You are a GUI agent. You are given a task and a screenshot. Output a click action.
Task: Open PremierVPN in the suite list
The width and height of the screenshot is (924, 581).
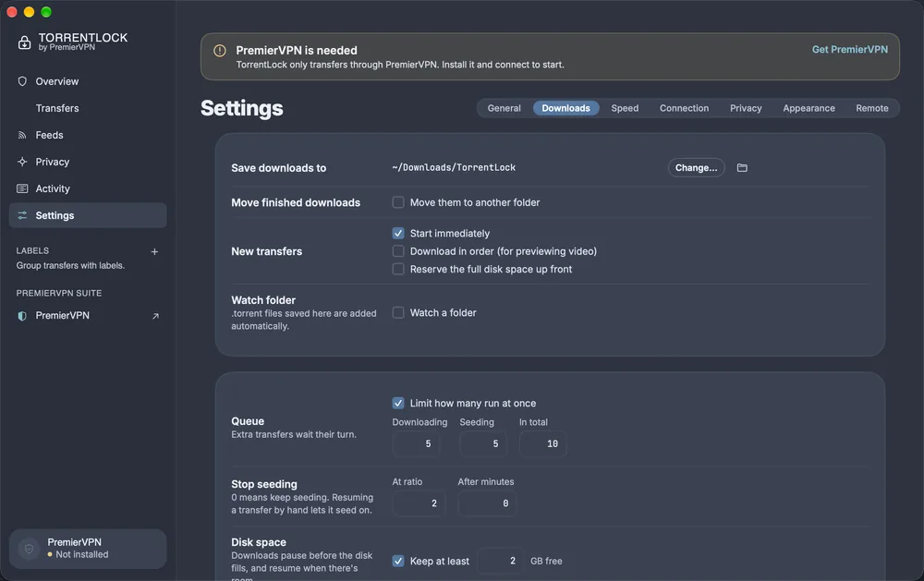click(88, 316)
